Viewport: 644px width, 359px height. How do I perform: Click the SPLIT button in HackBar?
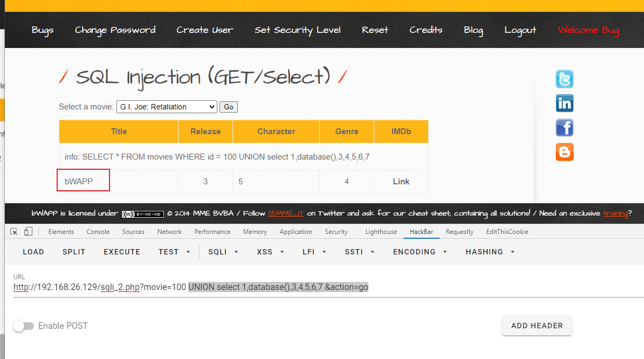pos(74,252)
